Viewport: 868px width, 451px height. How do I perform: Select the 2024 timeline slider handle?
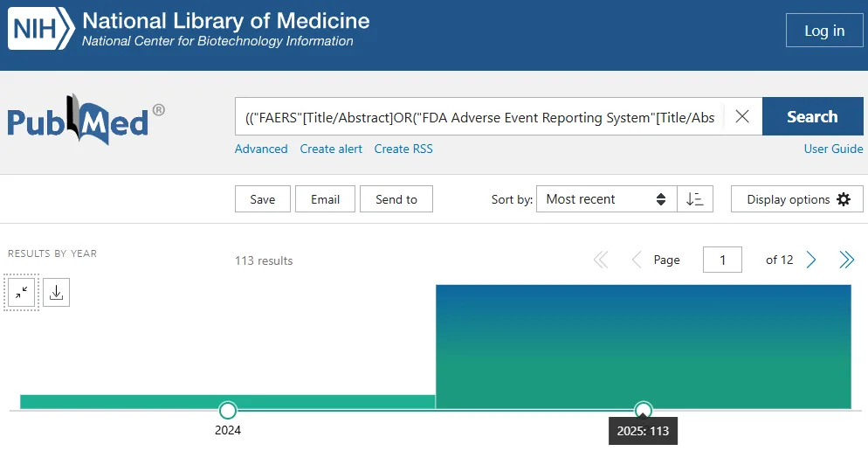tap(228, 411)
